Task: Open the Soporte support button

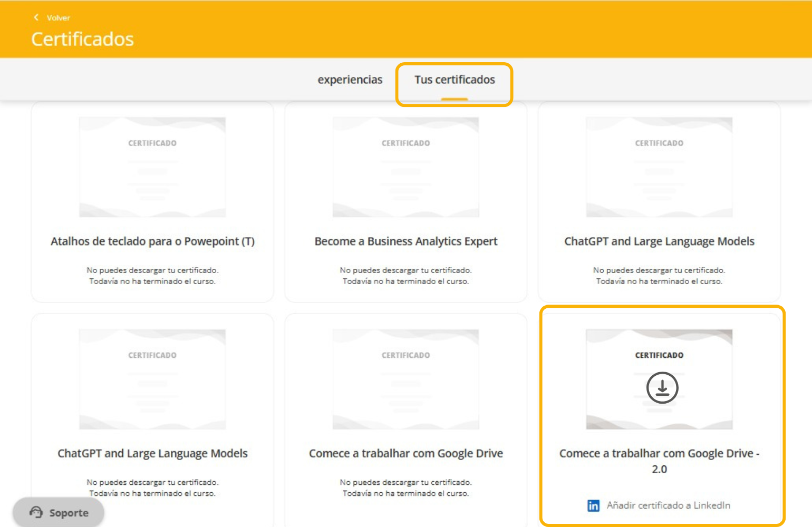Action: [59, 512]
